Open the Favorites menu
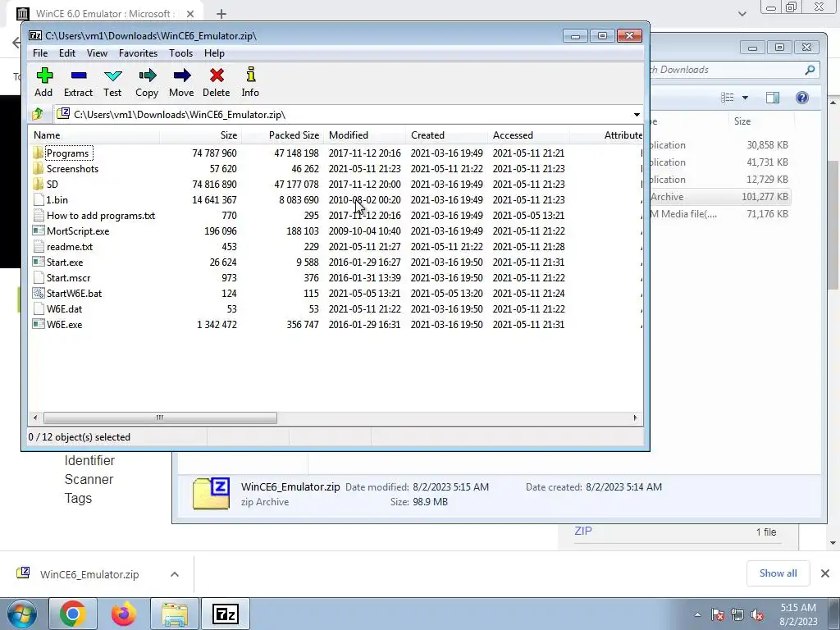The width and height of the screenshot is (840, 630). (x=138, y=53)
